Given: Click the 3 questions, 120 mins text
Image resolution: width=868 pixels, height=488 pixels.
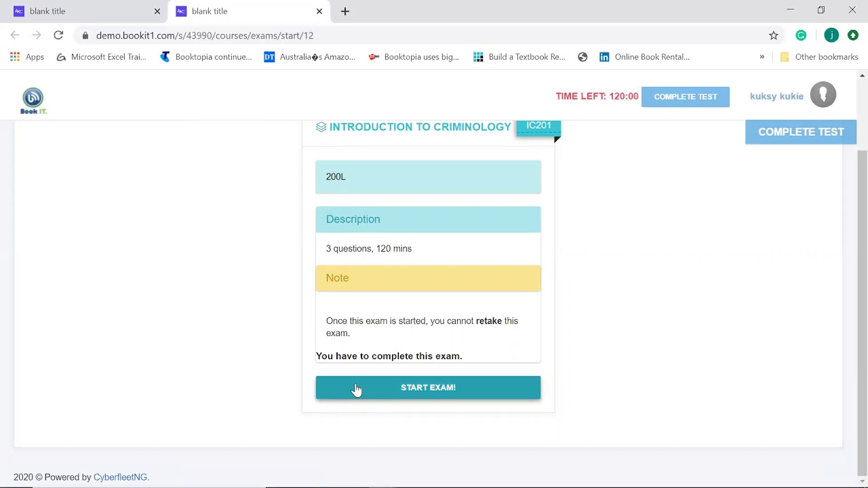Looking at the screenshot, I should (x=369, y=249).
